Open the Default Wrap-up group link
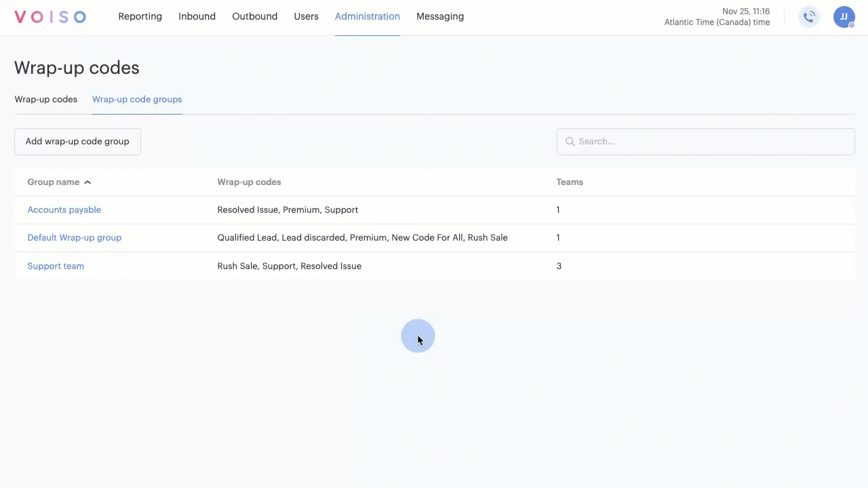The image size is (868, 488). point(74,237)
